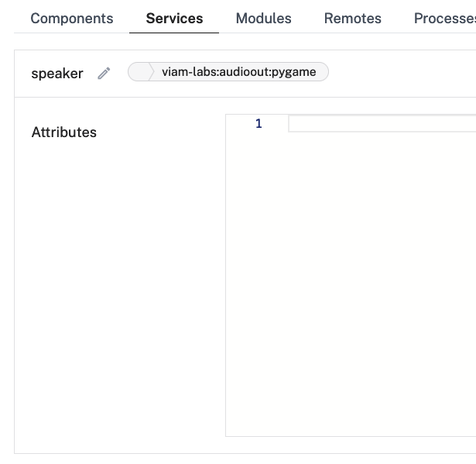
Task: Click the Attributes section label
Action: 63,132
